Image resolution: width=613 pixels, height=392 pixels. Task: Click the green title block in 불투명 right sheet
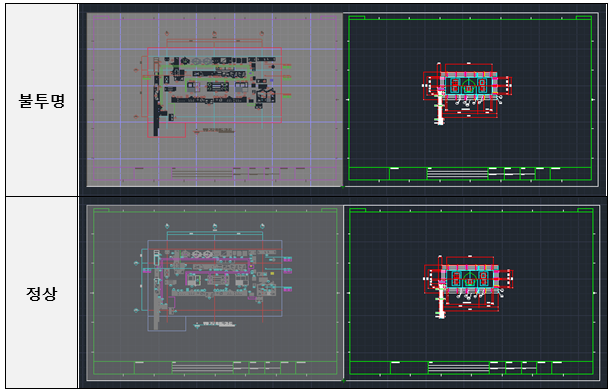(x=470, y=174)
